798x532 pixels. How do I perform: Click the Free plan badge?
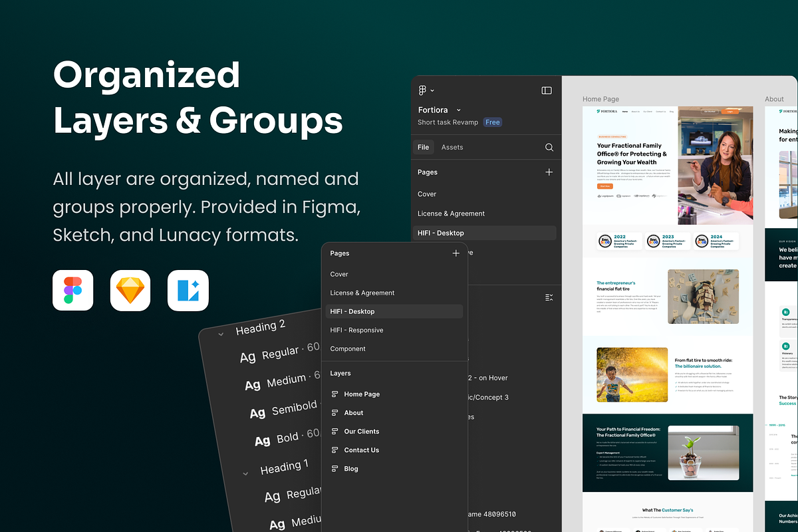point(493,122)
